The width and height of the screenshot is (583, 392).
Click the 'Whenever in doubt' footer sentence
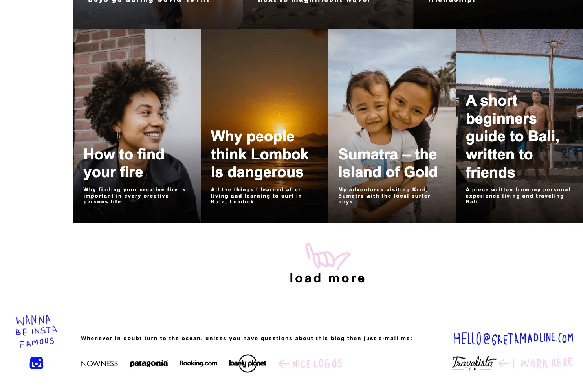(x=247, y=338)
